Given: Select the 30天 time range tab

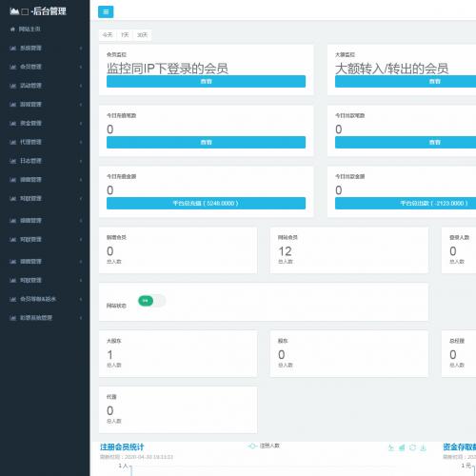Looking at the screenshot, I should [x=143, y=35].
